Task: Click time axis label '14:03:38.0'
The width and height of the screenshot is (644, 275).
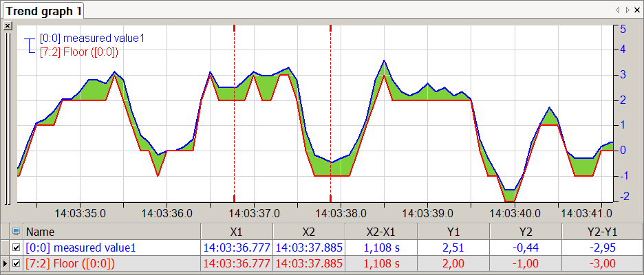Action: (341, 213)
